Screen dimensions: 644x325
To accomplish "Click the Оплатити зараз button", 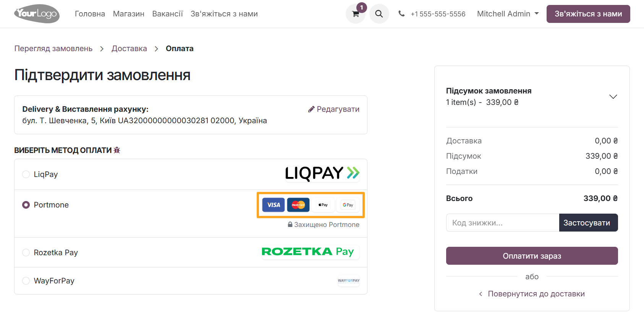I will (x=532, y=256).
